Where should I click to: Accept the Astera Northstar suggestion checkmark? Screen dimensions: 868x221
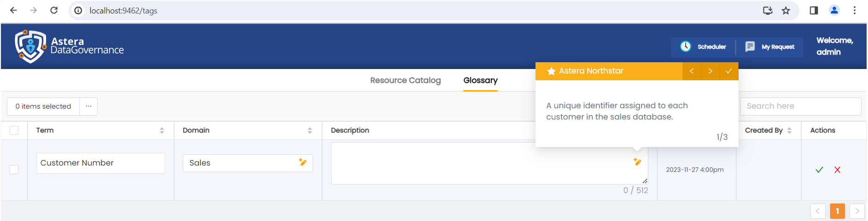pos(728,71)
